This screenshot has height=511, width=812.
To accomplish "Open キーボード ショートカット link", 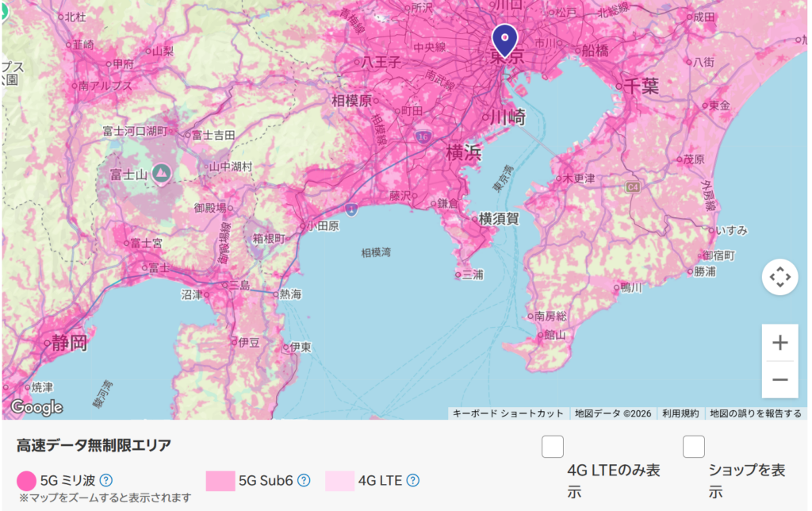I will click(x=507, y=413).
